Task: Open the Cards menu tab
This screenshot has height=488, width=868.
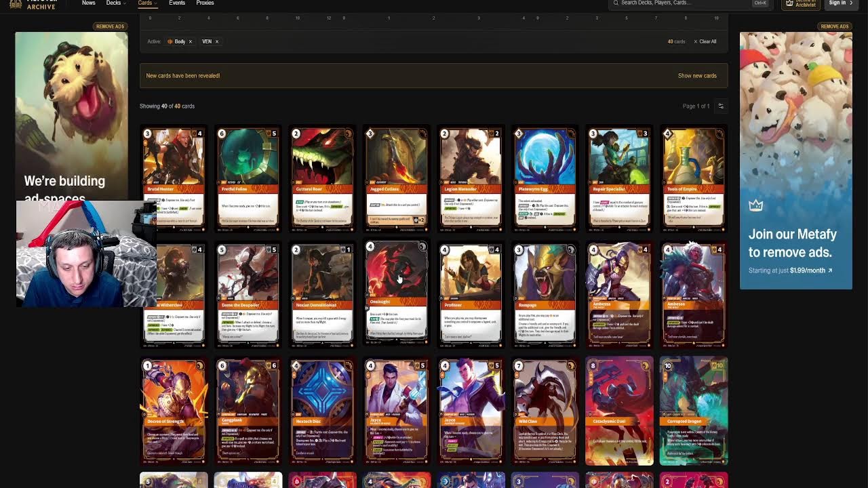Action: click(146, 3)
